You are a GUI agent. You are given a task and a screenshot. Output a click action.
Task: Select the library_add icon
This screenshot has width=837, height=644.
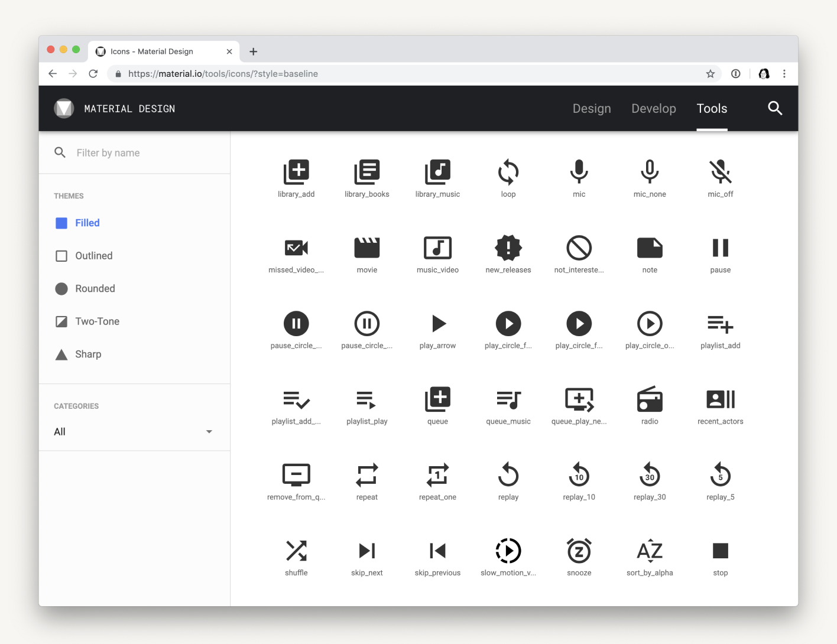pyautogui.click(x=296, y=172)
